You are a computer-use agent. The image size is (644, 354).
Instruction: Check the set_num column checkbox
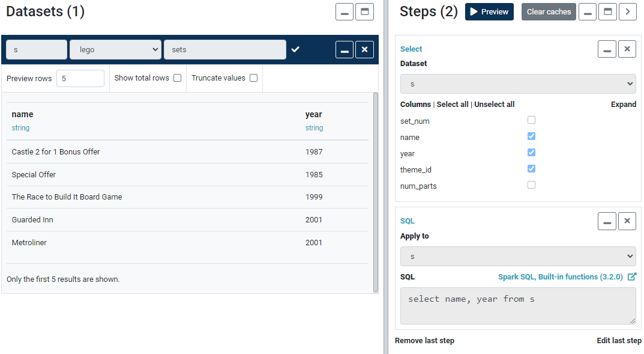[x=531, y=120]
